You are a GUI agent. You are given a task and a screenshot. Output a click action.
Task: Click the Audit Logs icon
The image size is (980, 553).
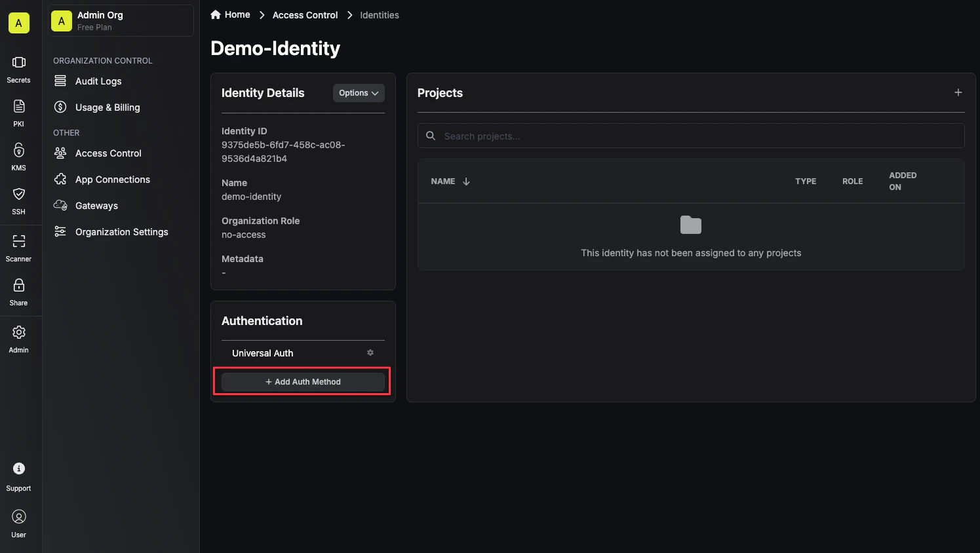60,81
